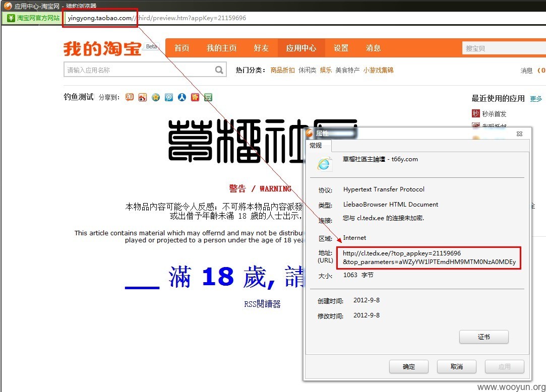
Task: Click the 我的淘宝 logo
Action: click(102, 48)
